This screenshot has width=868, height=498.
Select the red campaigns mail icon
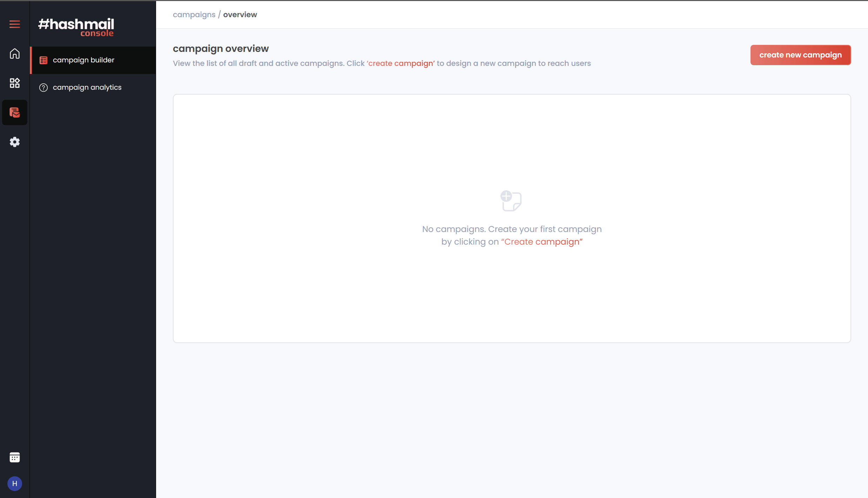14,112
